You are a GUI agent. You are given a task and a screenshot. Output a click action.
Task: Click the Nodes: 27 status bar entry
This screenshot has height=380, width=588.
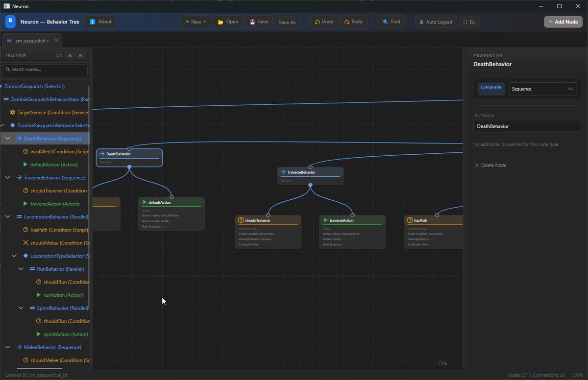tap(517, 375)
